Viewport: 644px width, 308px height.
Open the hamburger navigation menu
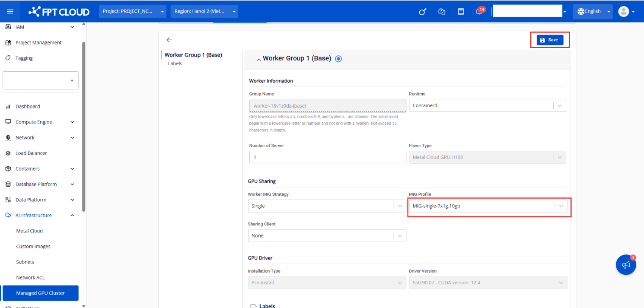pyautogui.click(x=10, y=12)
